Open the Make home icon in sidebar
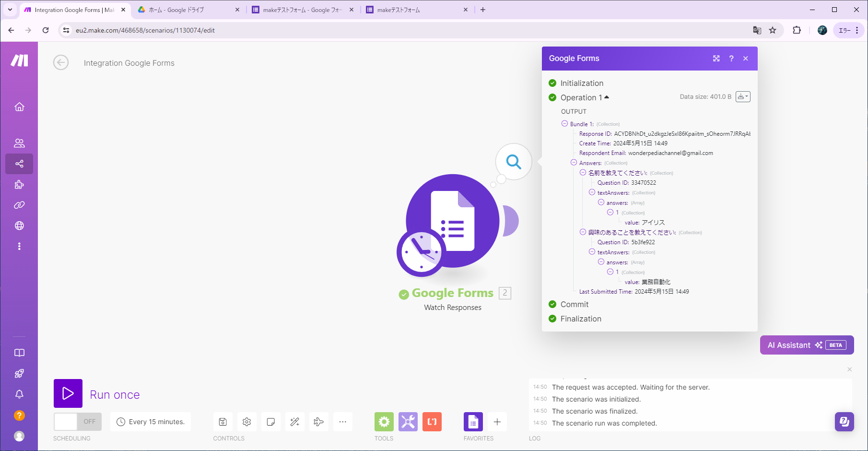 [x=19, y=107]
